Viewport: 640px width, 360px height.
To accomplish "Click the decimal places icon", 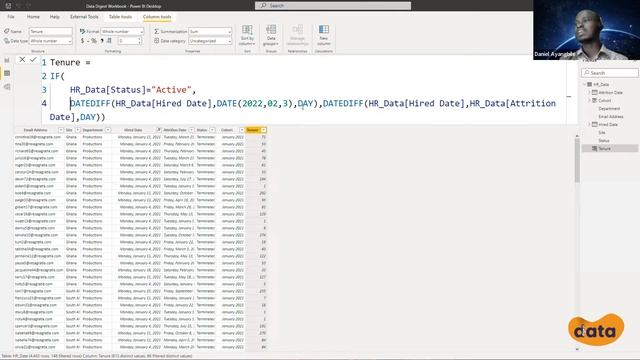I will click(109, 41).
